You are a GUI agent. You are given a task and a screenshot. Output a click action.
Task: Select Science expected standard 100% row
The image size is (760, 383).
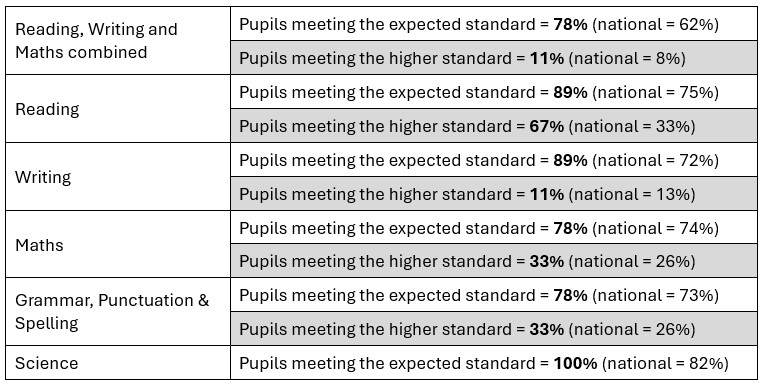(493, 363)
